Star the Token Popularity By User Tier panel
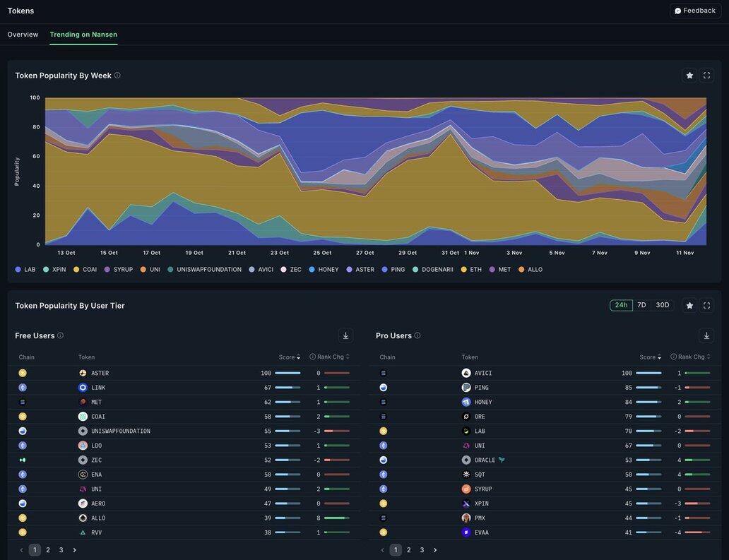This screenshot has width=729, height=560. 689,306
